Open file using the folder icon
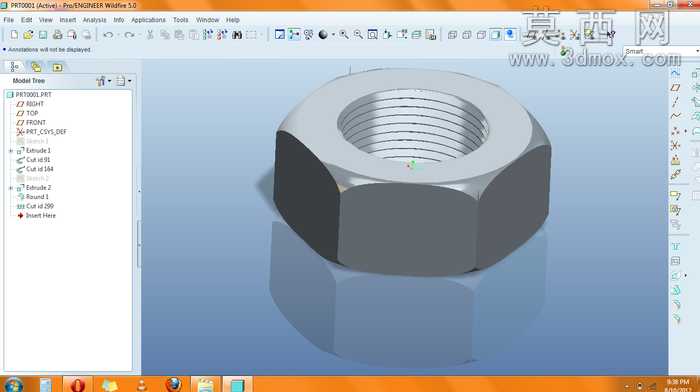 tap(28, 34)
